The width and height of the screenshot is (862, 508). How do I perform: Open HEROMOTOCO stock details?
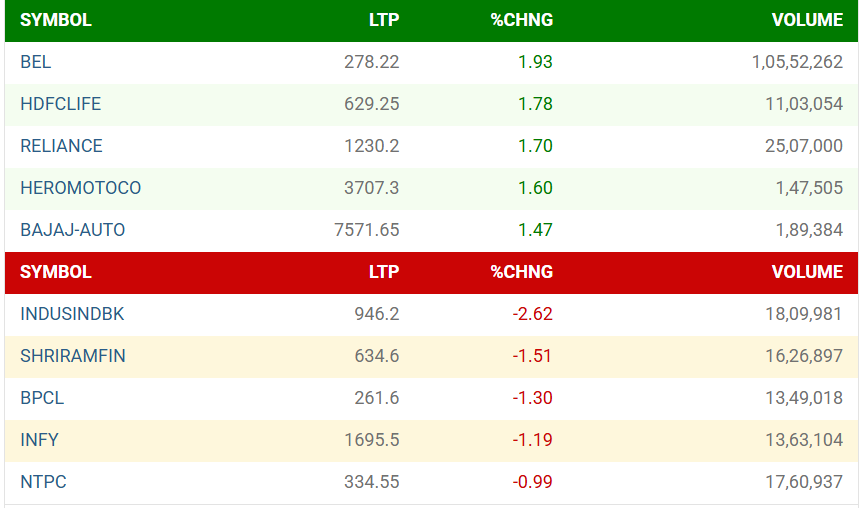pos(81,188)
